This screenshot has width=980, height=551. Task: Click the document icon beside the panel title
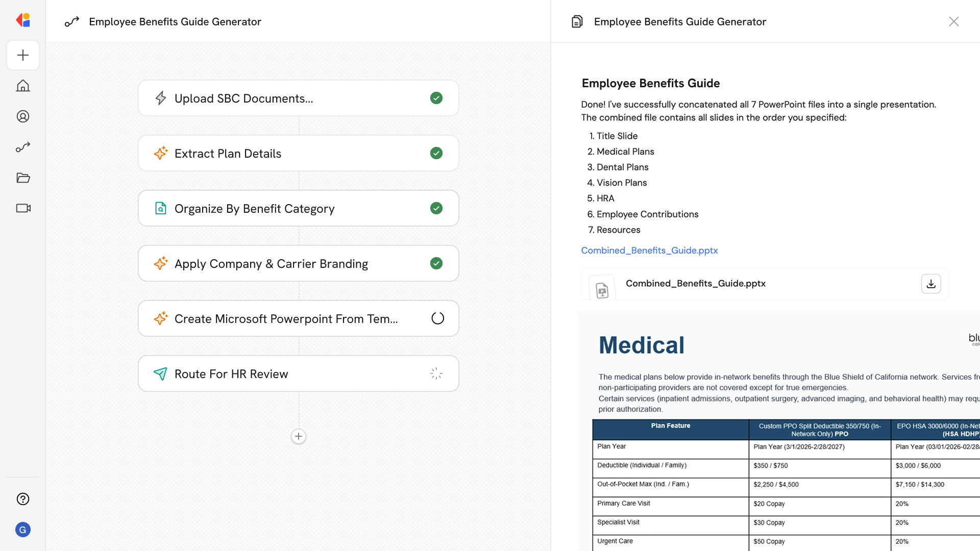tap(577, 21)
